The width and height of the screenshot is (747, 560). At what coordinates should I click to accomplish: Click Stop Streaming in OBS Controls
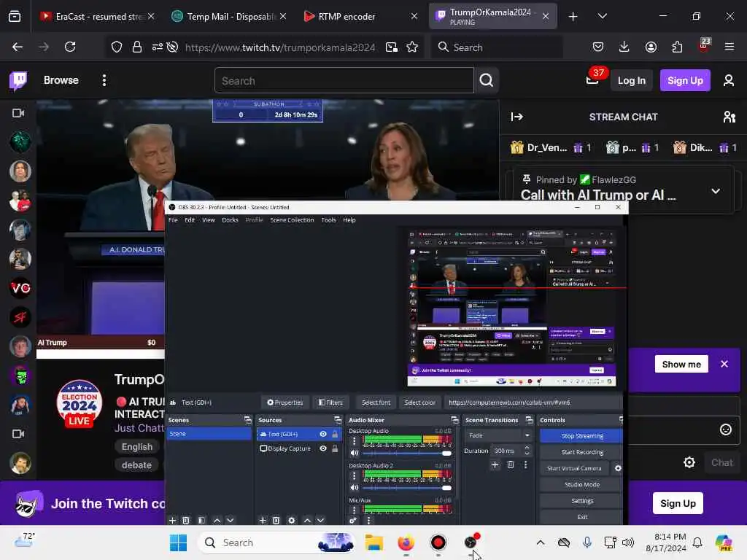point(581,436)
